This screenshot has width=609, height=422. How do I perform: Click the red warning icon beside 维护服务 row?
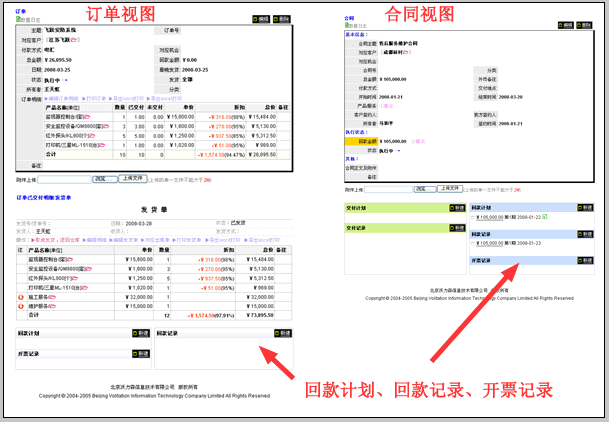(19, 305)
